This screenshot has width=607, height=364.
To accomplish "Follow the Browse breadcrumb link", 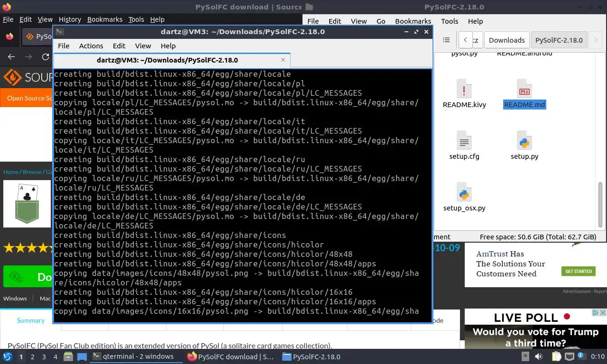I will pos(32,172).
